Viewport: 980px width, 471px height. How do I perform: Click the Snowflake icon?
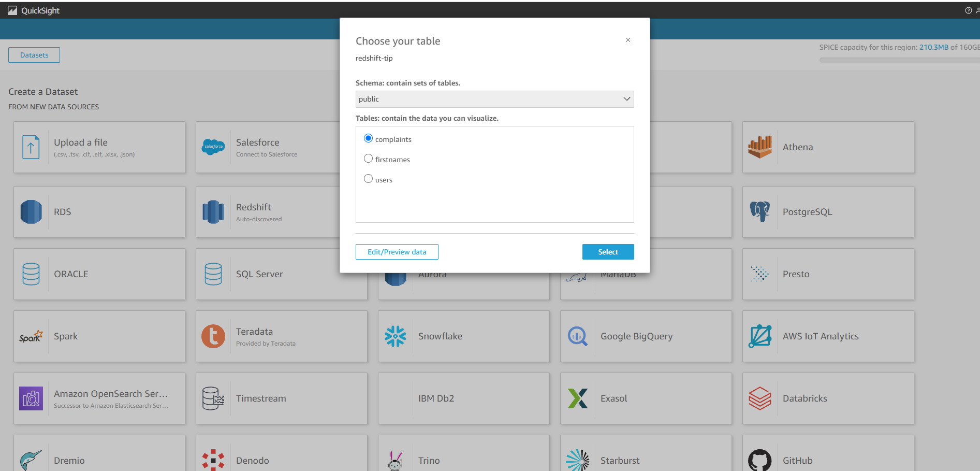[x=396, y=336]
